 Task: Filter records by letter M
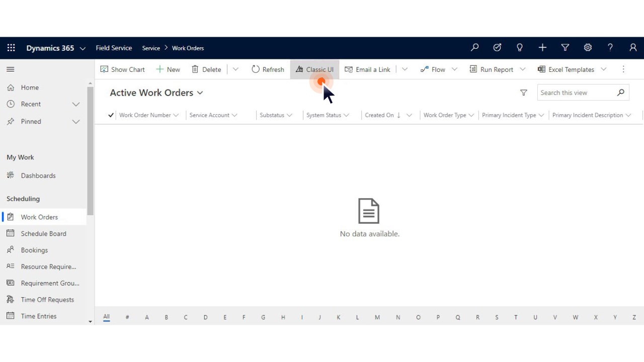pyautogui.click(x=377, y=317)
